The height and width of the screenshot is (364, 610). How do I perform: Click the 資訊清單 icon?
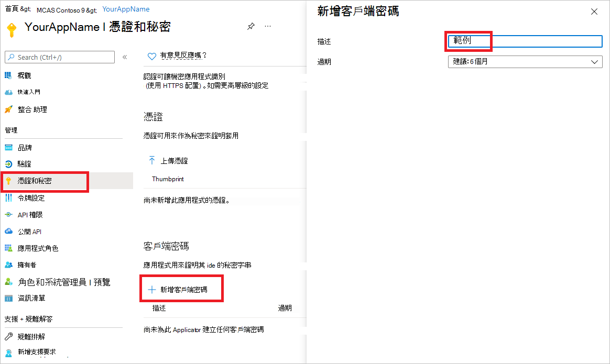point(8,299)
